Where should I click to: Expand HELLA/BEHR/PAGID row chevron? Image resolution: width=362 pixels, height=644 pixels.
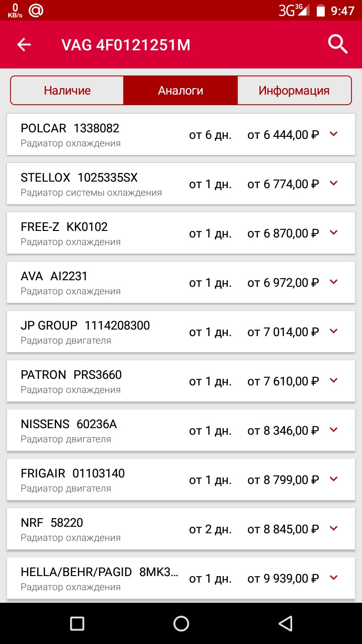click(x=333, y=578)
